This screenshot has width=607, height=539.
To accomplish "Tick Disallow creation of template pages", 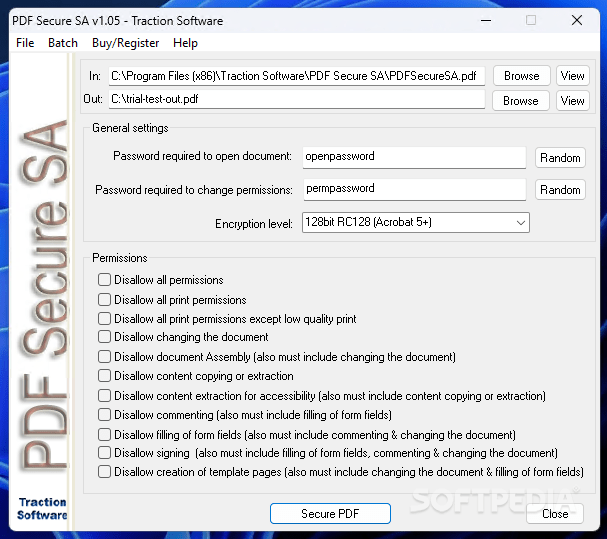I will coord(104,472).
